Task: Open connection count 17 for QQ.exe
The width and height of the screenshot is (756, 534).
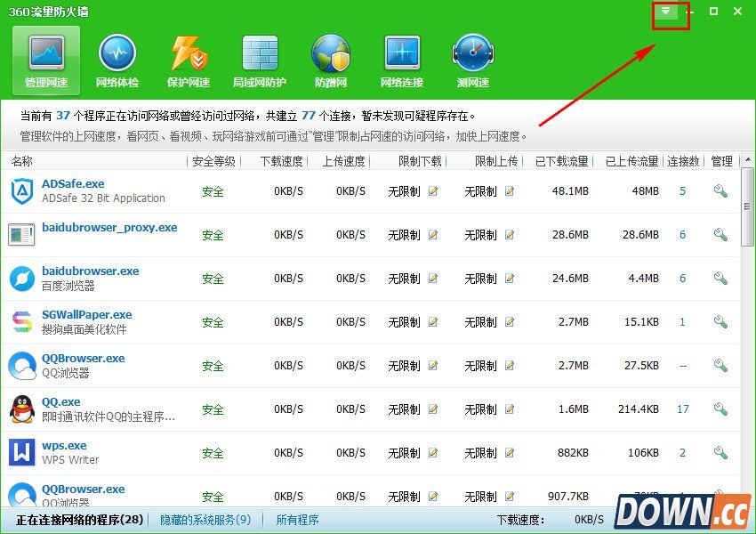Action: pos(682,409)
